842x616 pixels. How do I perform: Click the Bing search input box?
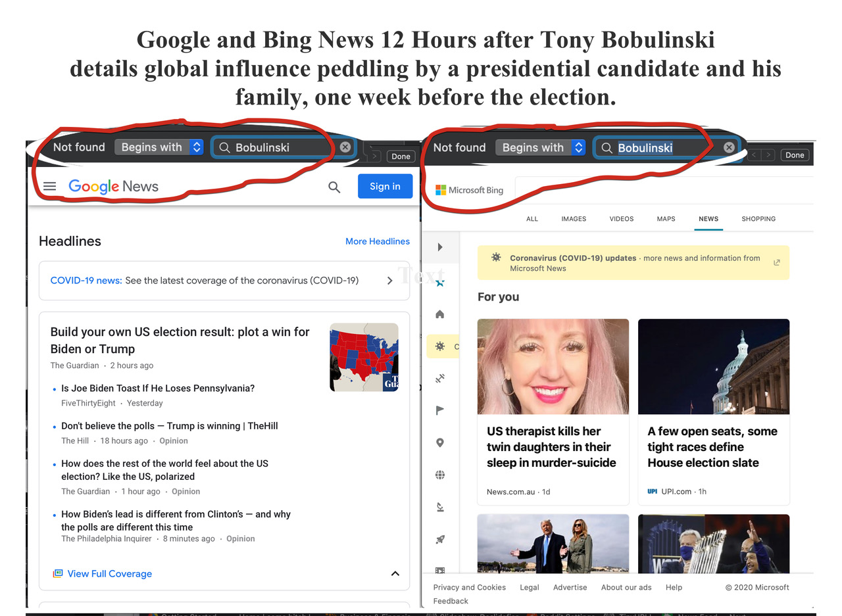coord(664,190)
